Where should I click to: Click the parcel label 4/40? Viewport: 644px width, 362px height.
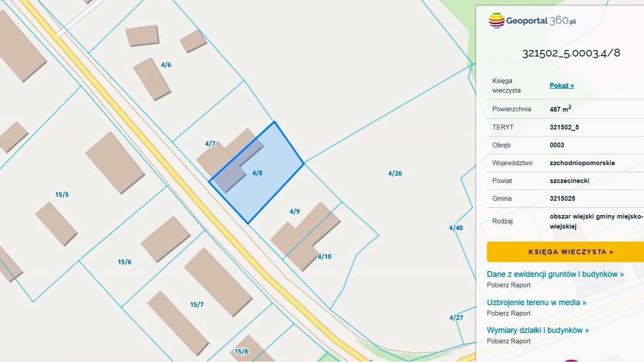456,228
